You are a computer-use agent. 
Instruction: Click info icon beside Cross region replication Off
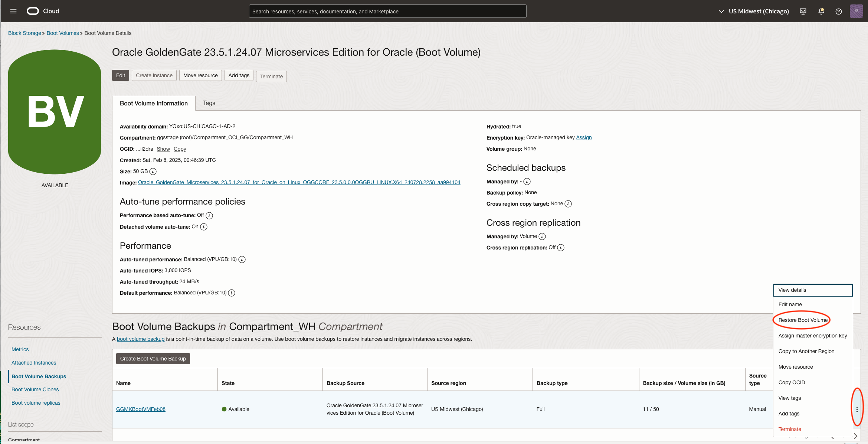(x=561, y=248)
